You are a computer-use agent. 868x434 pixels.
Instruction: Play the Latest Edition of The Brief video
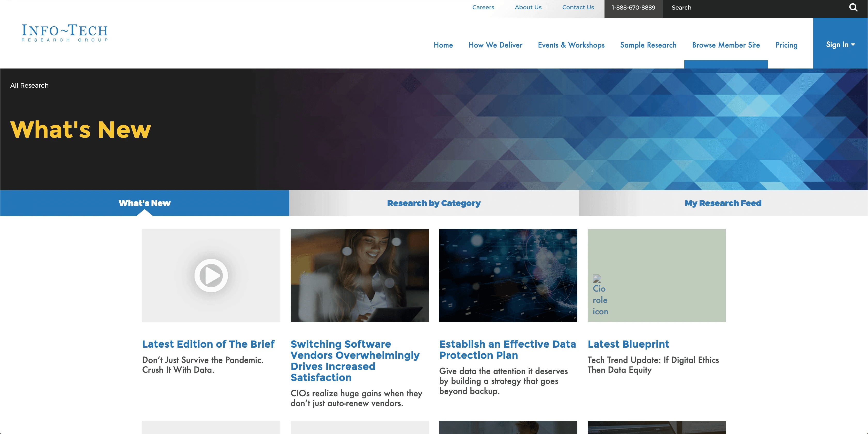pos(211,276)
